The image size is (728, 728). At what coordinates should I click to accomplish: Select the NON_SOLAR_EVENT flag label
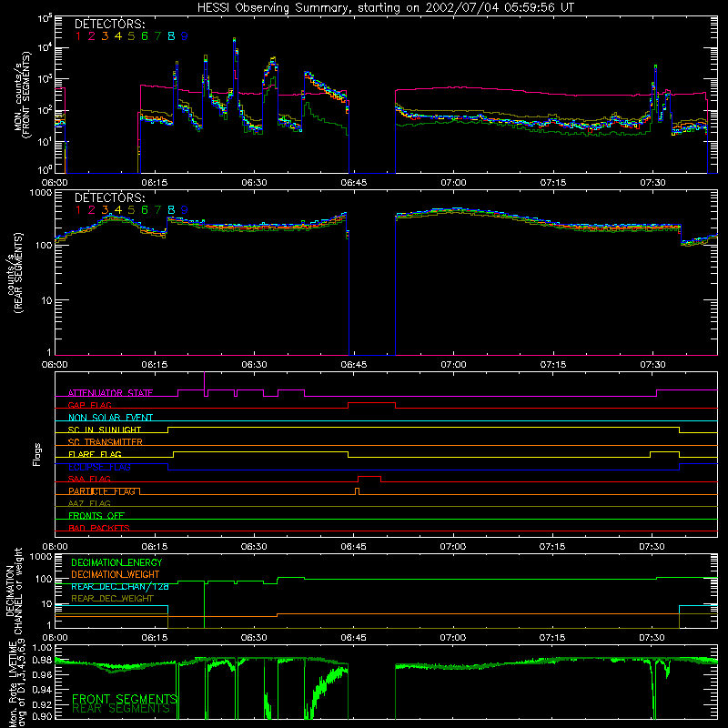[x=110, y=418]
